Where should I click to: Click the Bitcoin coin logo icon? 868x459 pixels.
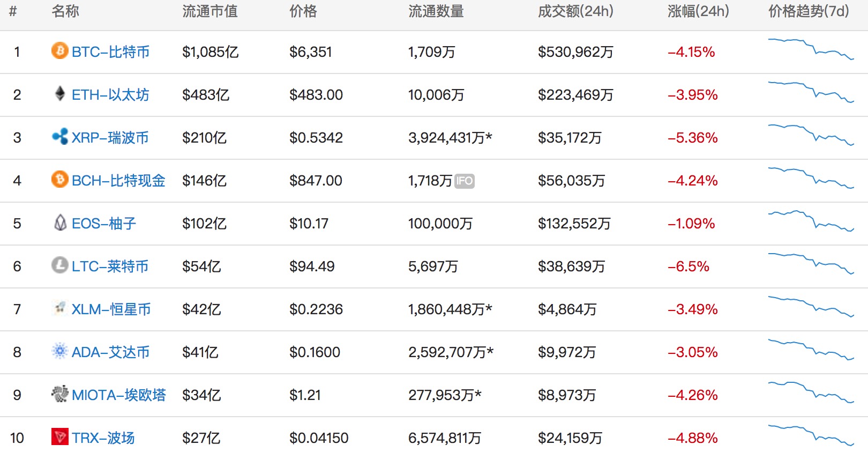(59, 50)
